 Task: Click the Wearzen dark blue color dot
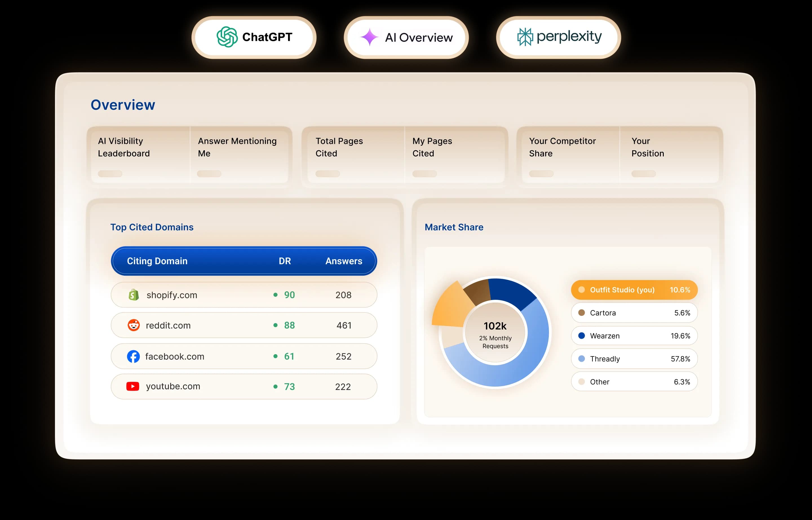tap(581, 336)
